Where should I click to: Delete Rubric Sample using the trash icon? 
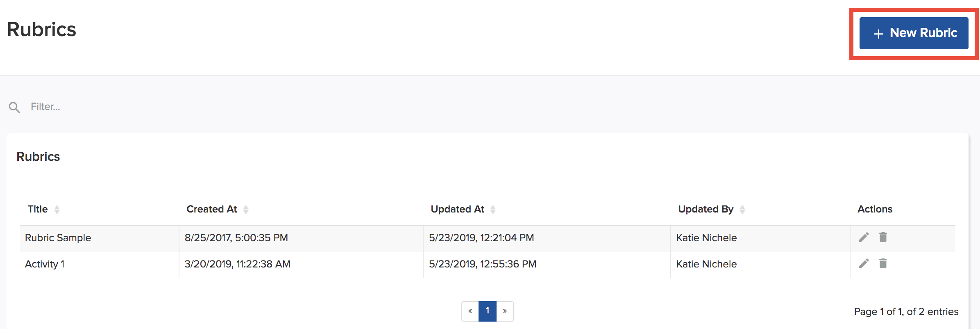click(882, 237)
